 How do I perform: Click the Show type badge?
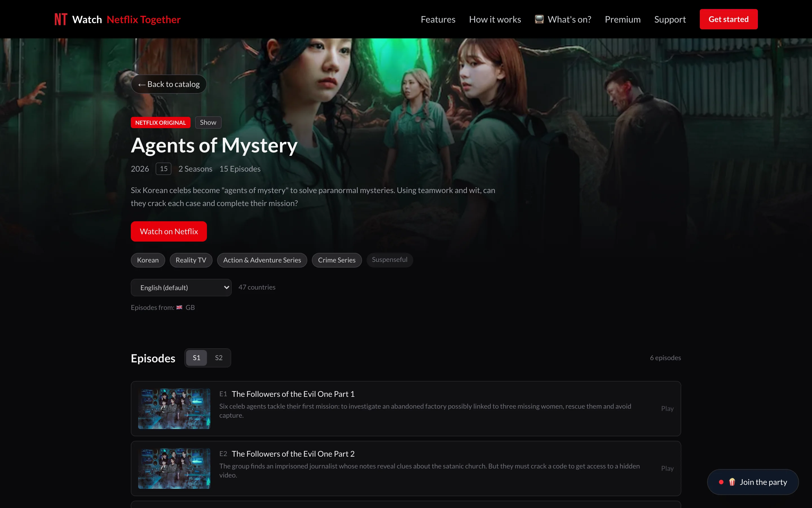[x=208, y=122]
